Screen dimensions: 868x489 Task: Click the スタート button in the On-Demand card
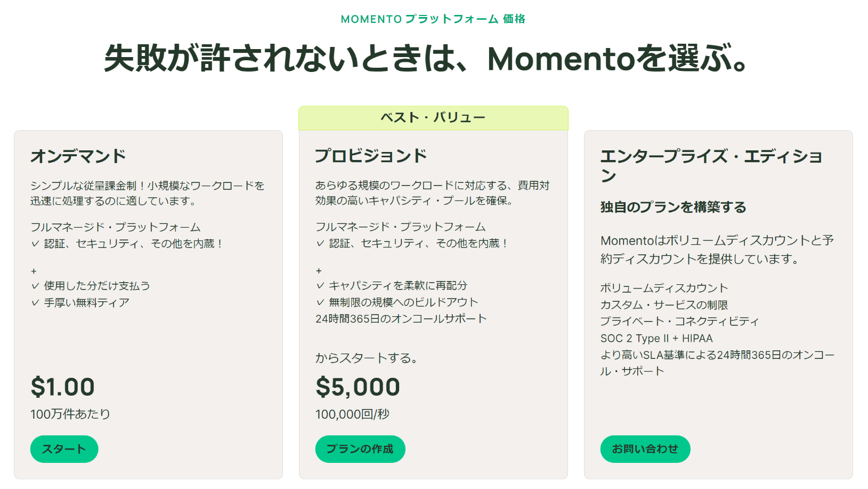(x=64, y=449)
